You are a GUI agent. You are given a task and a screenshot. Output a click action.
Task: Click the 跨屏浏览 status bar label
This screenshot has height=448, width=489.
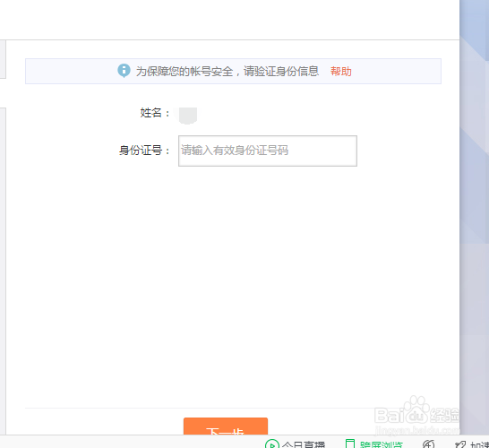point(382,444)
